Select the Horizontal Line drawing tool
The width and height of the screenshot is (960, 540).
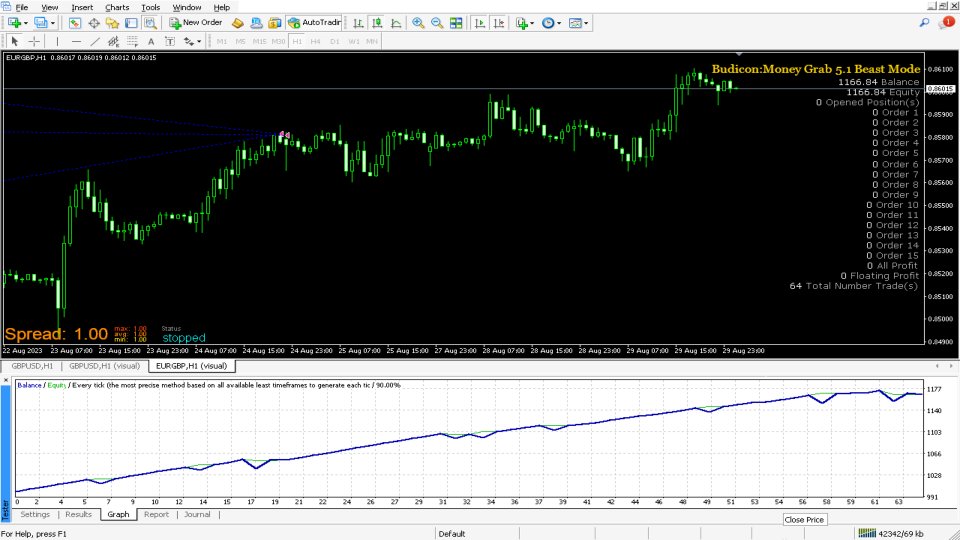pos(76,41)
